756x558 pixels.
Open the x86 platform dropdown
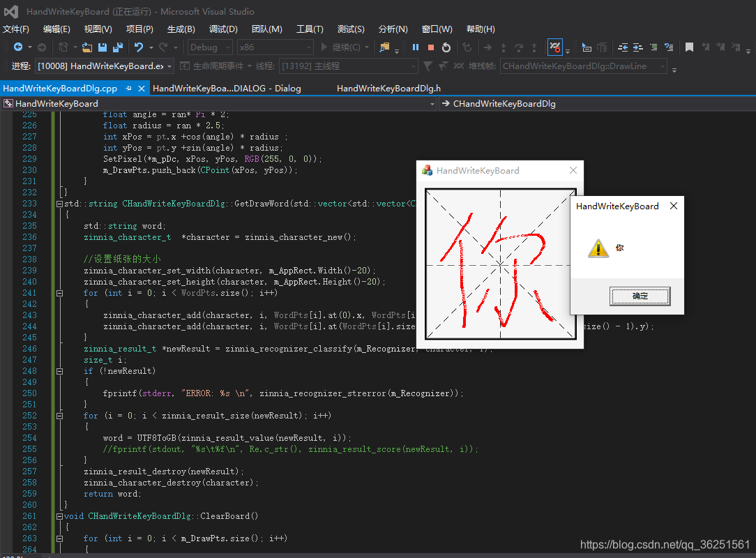275,47
